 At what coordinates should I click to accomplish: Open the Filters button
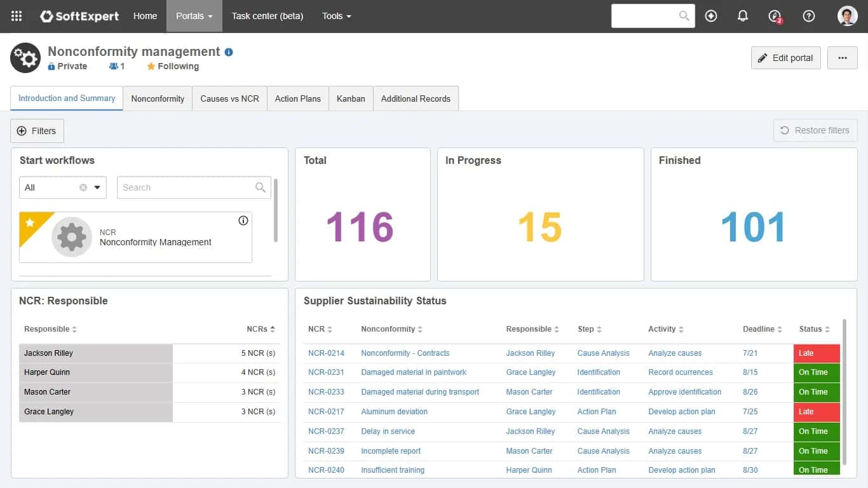click(x=37, y=131)
